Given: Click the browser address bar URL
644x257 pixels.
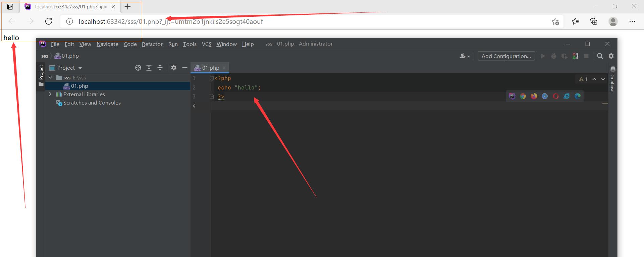Looking at the screenshot, I should pos(171,21).
